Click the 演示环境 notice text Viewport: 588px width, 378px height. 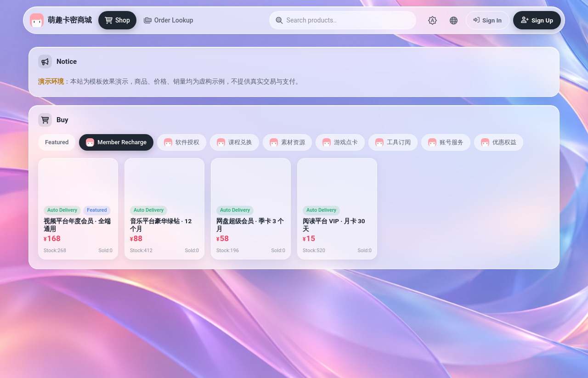pyautogui.click(x=51, y=82)
